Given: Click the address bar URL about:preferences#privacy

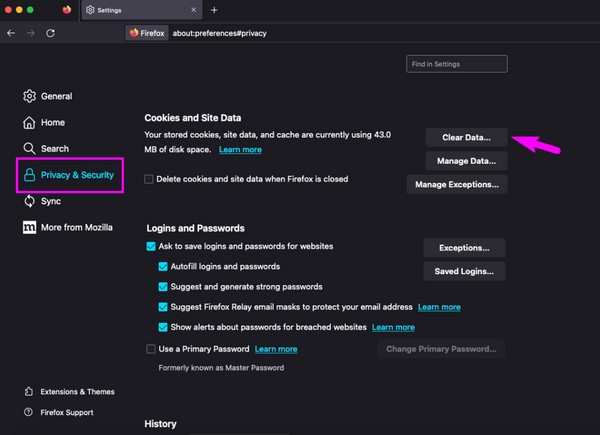Looking at the screenshot, I should [220, 33].
